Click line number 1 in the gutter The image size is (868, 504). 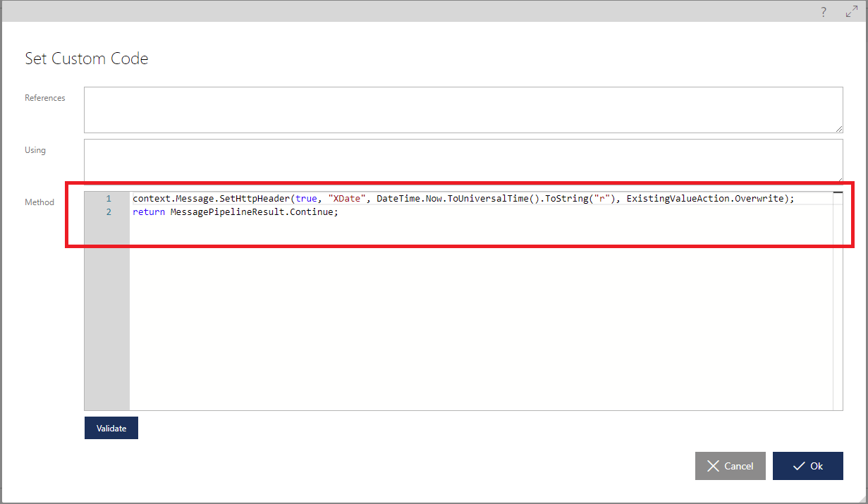pos(109,199)
